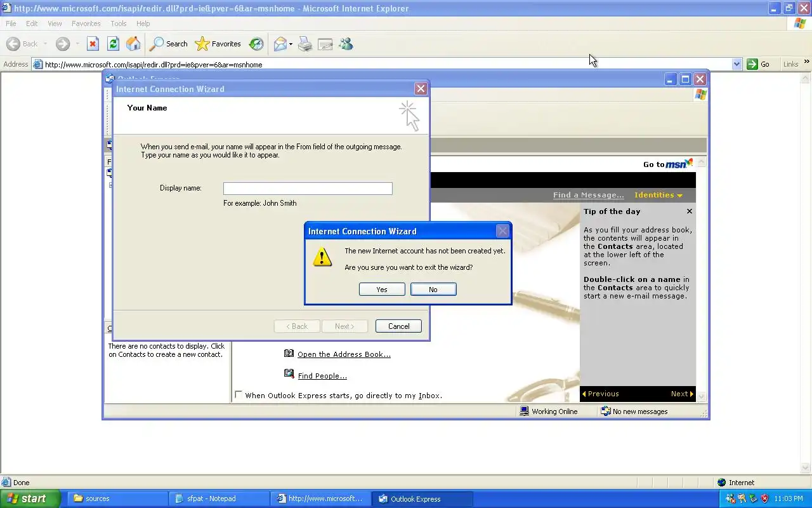The height and width of the screenshot is (508, 812).
Task: Switch to Outlook Express taskbar button
Action: [422, 498]
